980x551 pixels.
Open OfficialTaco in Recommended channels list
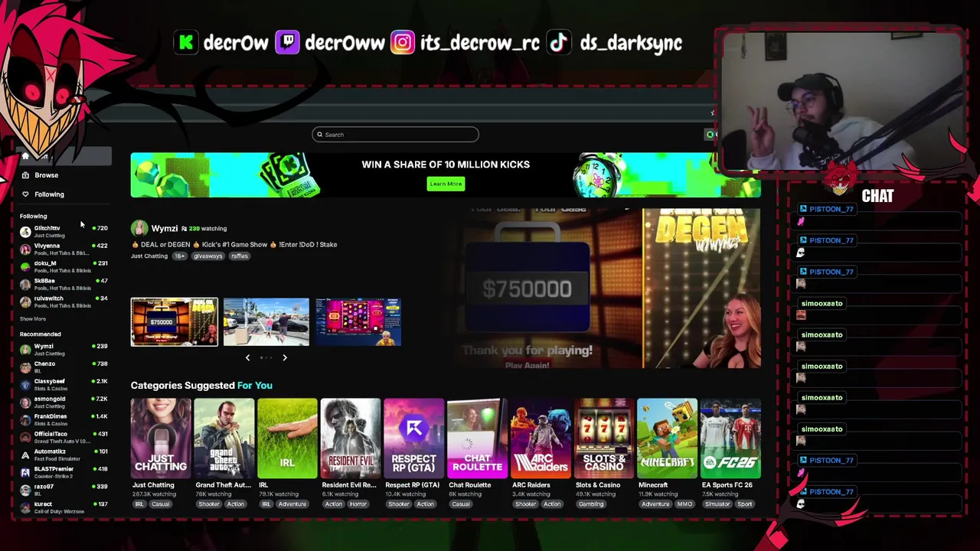[64, 437]
